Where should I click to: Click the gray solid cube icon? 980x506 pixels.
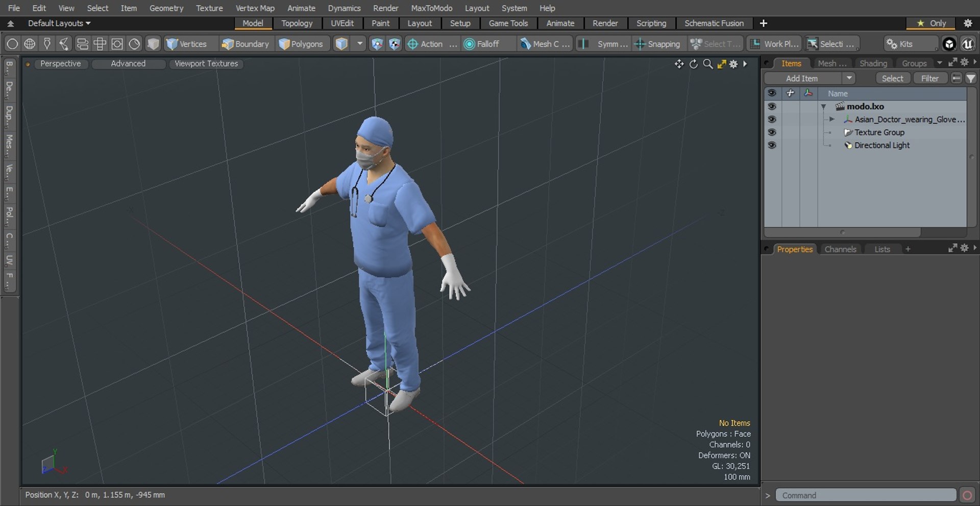[153, 44]
